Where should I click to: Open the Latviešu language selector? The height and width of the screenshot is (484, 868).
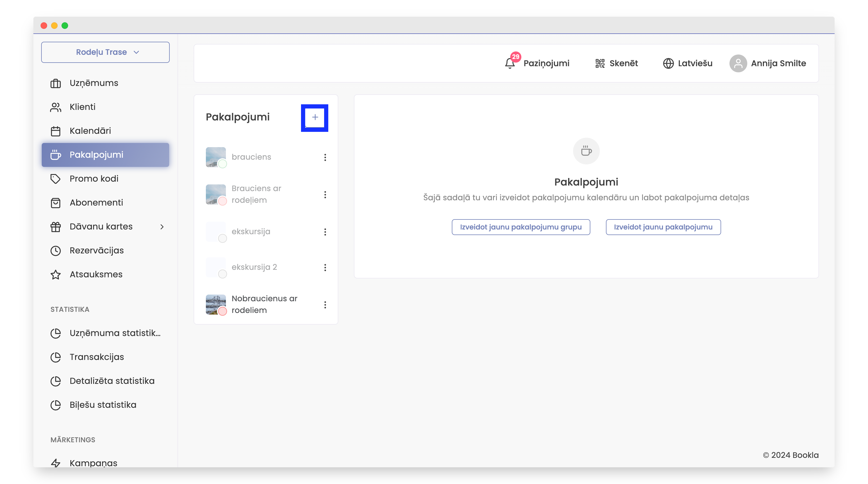(x=695, y=63)
